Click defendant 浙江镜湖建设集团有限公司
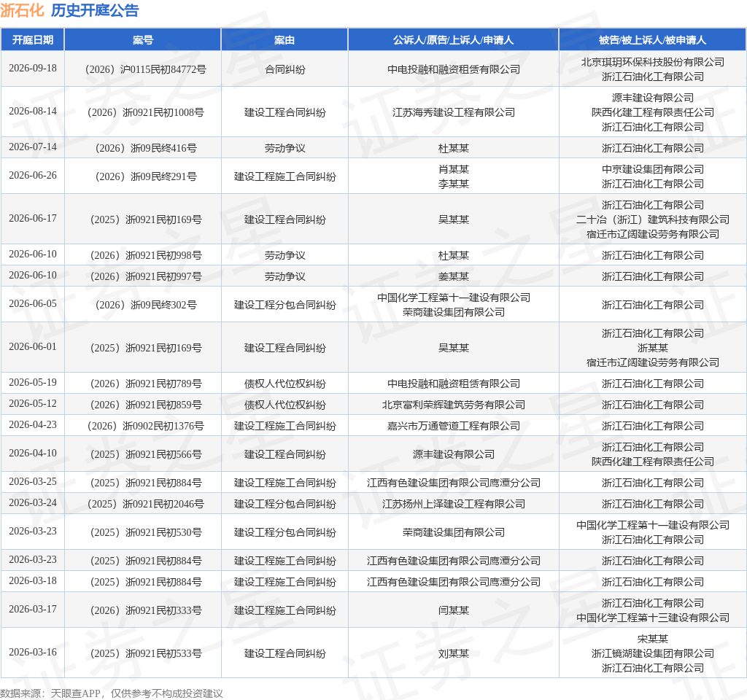The height and width of the screenshot is (700, 747). pyautogui.click(x=653, y=653)
